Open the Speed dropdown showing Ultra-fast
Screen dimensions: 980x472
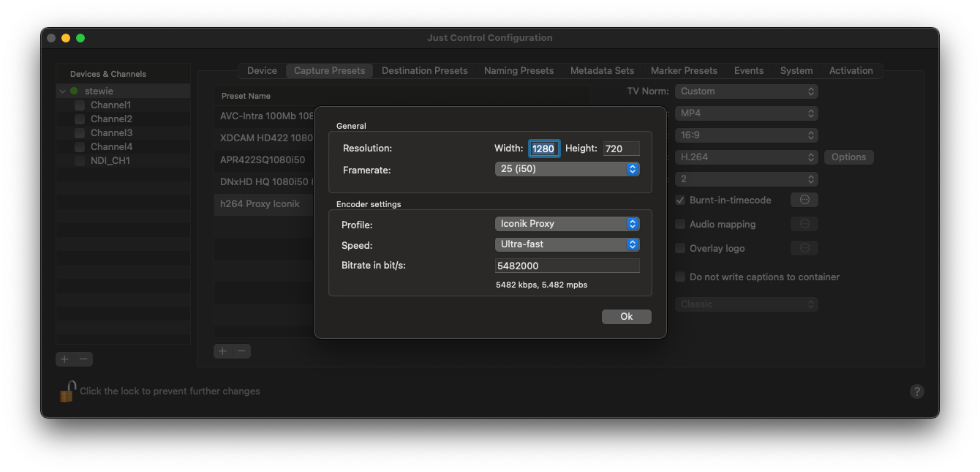click(x=567, y=244)
